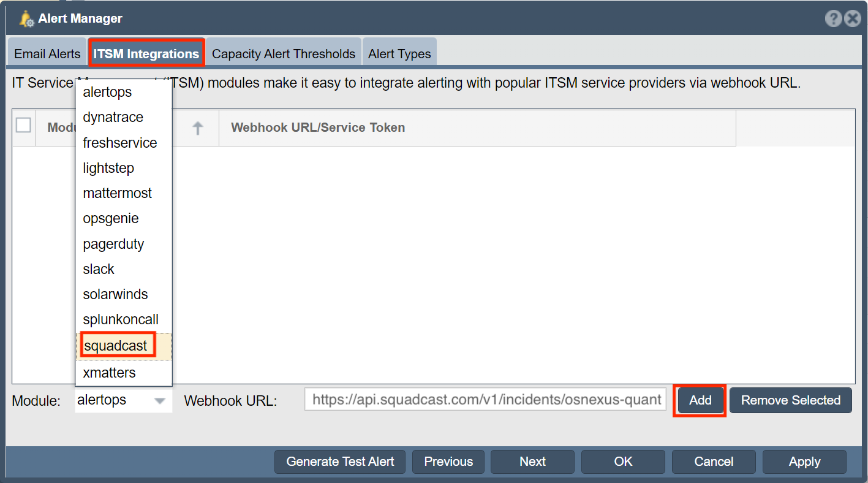
Task: Select slack in the module list
Action: click(124, 269)
